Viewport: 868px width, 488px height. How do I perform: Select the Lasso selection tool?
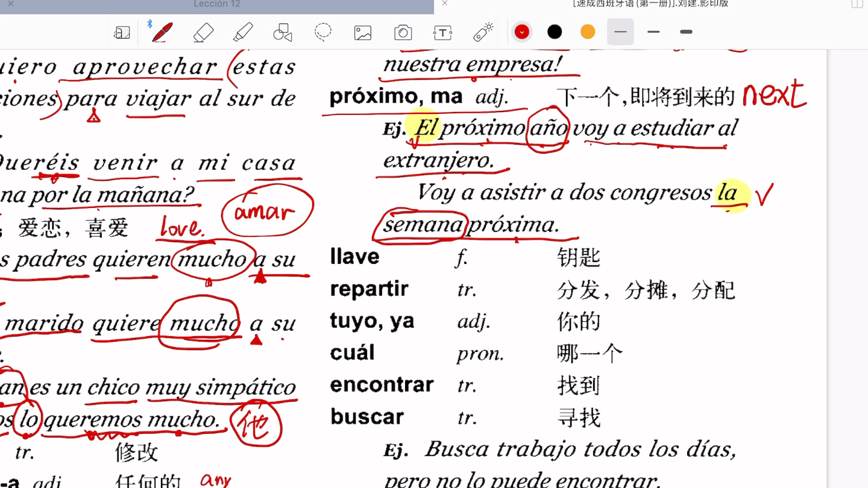323,32
